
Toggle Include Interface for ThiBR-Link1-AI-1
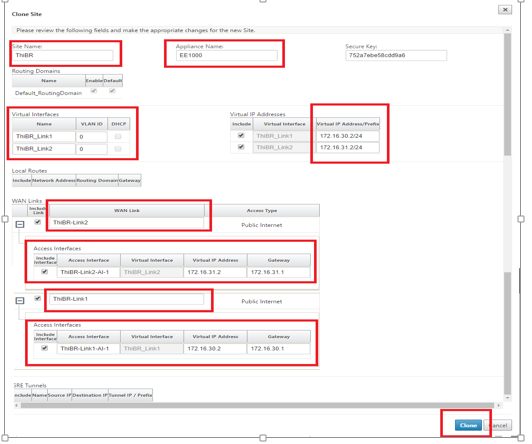[x=44, y=348]
